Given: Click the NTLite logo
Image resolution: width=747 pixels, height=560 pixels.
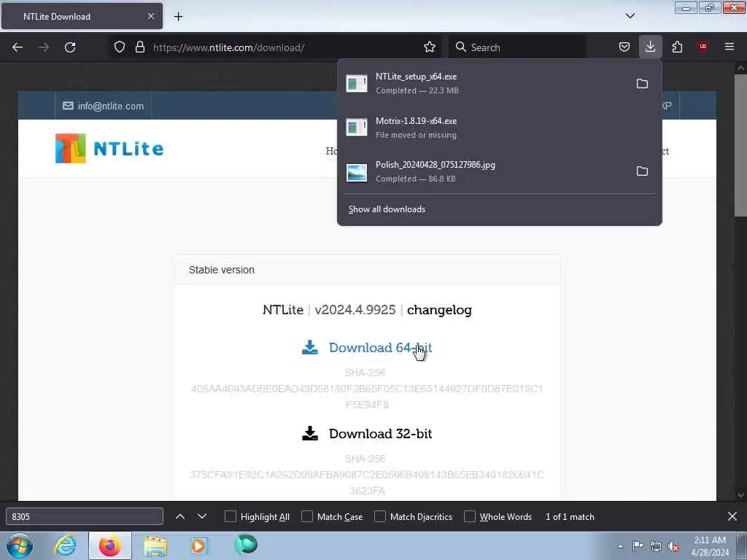Looking at the screenshot, I should (x=109, y=149).
